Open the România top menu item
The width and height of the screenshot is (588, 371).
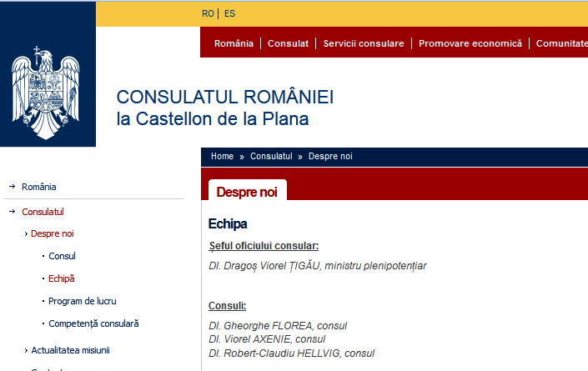(x=234, y=43)
